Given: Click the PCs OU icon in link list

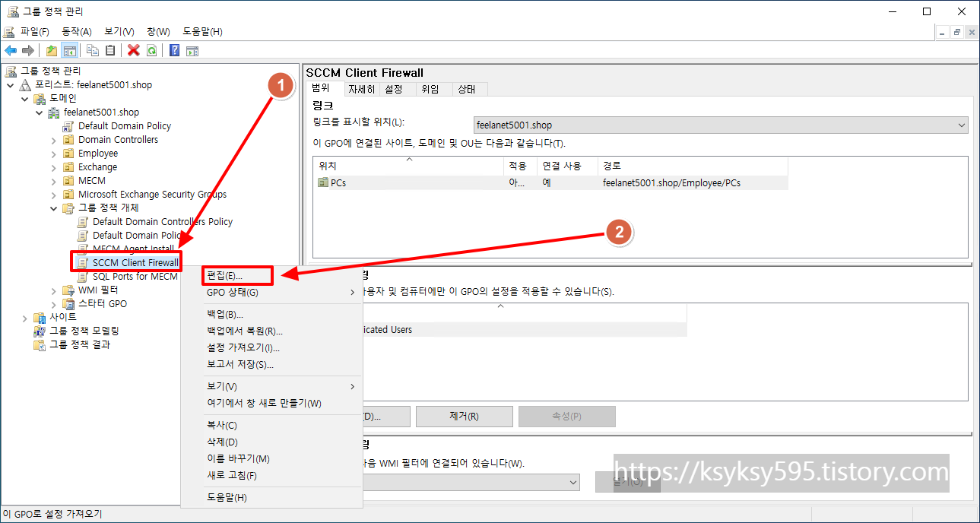Looking at the screenshot, I should [x=323, y=183].
